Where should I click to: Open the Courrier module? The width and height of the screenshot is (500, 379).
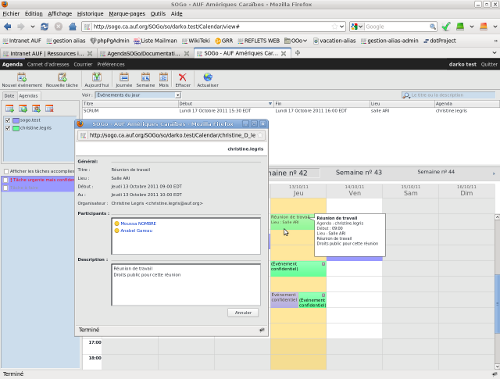pyautogui.click(x=83, y=64)
